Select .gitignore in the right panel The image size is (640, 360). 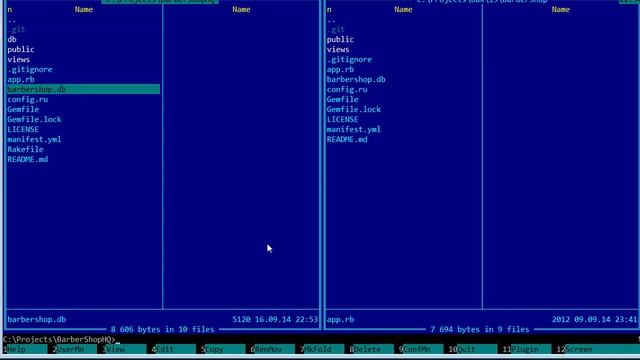point(349,60)
